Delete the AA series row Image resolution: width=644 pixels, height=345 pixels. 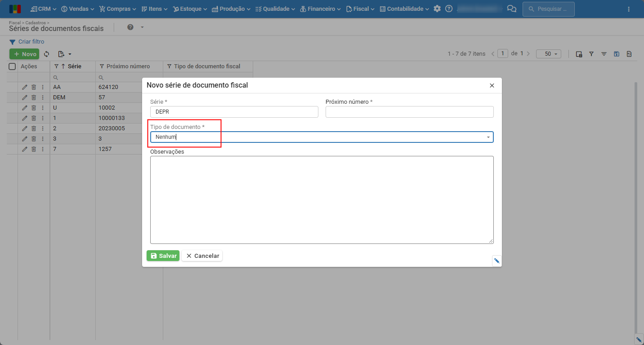tap(34, 87)
